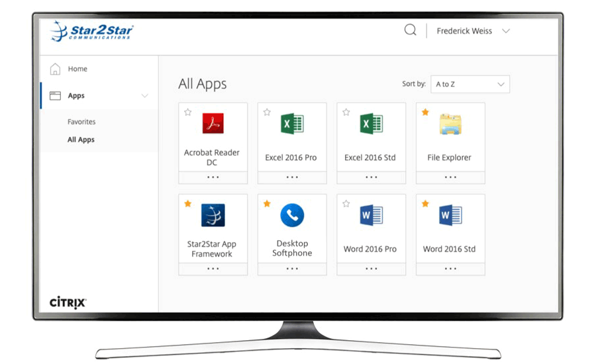Click the Acrobat Reader DC label
The height and width of the screenshot is (364, 596).
[212, 158]
